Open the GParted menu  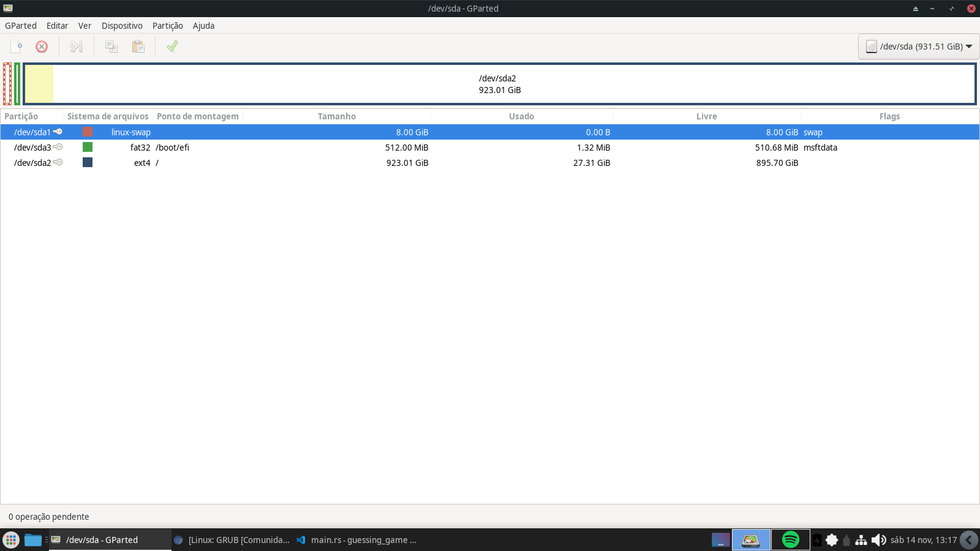pos(21,26)
